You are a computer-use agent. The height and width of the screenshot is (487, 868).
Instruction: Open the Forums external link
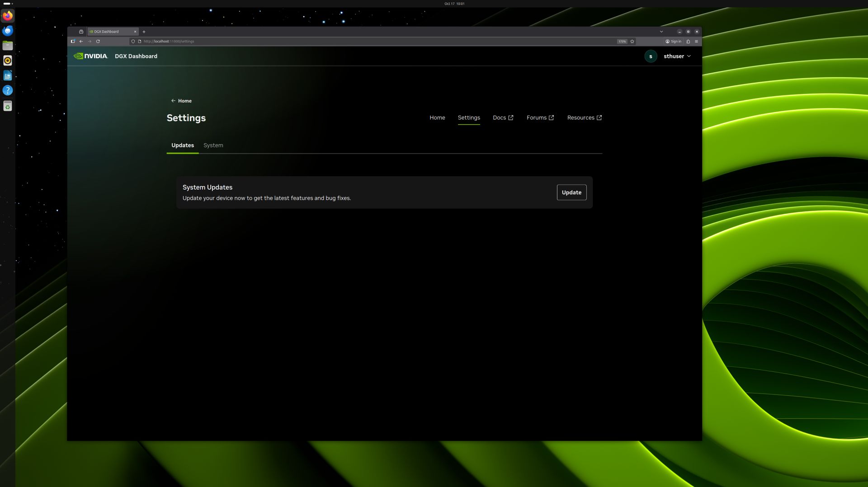[540, 117]
